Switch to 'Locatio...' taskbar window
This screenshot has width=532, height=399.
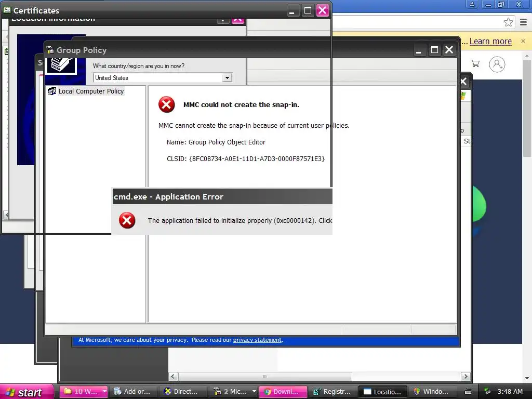[x=383, y=392]
